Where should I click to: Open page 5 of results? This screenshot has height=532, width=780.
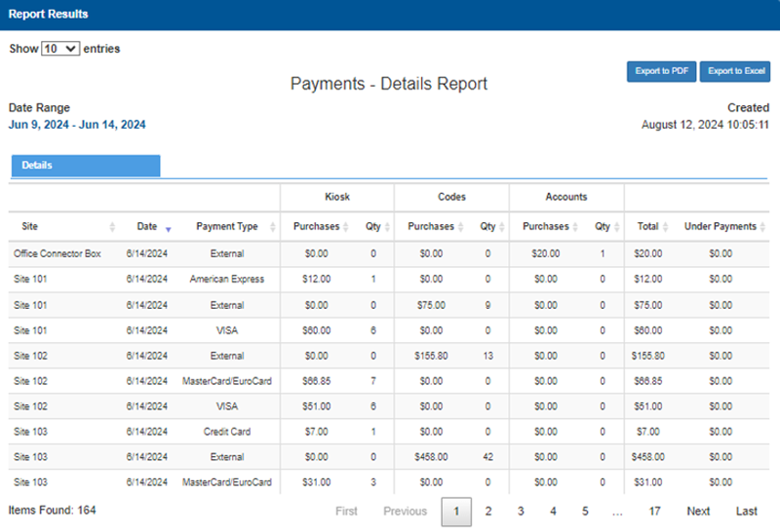(585, 512)
